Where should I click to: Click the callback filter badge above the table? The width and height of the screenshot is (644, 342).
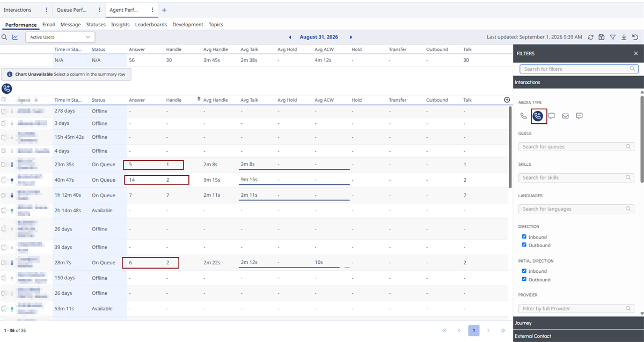click(7, 89)
